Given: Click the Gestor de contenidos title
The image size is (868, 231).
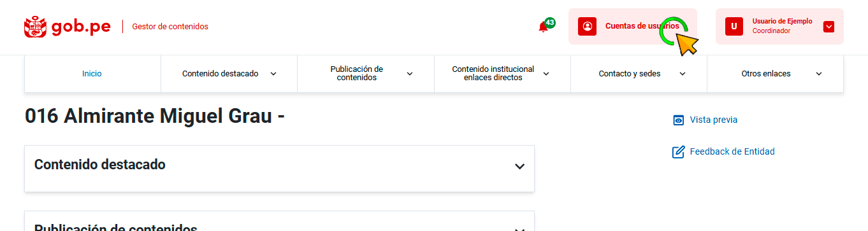Looking at the screenshot, I should pyautogui.click(x=170, y=27).
